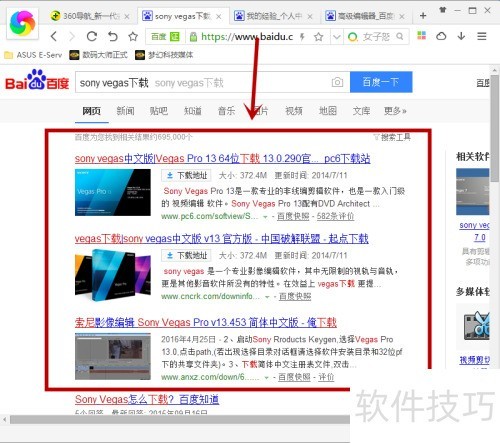Screen dimensions: 500x443
Task: Switch to the 360导航 tab
Action: [90, 16]
